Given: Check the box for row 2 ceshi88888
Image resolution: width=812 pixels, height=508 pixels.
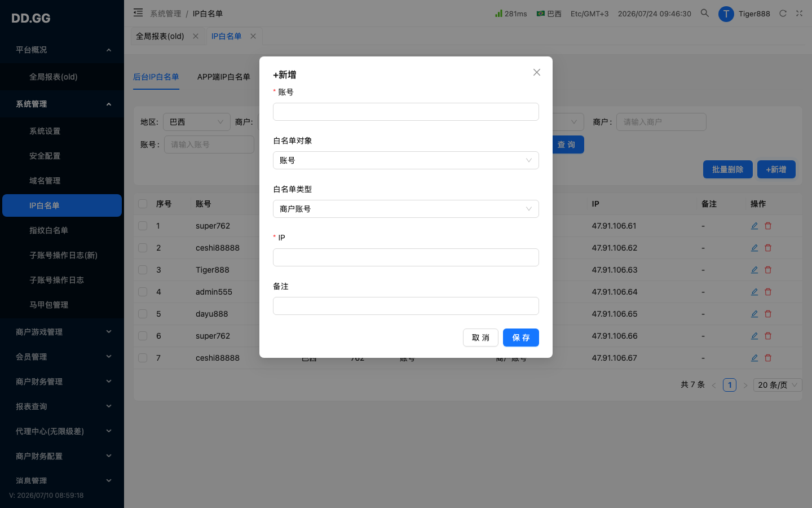Looking at the screenshot, I should pyautogui.click(x=143, y=248).
